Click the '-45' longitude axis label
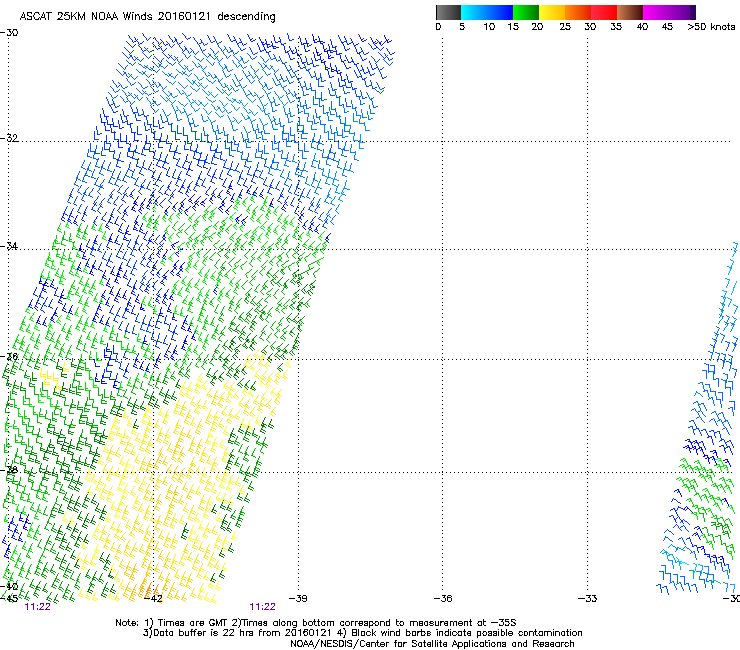The image size is (740, 650). (9, 598)
